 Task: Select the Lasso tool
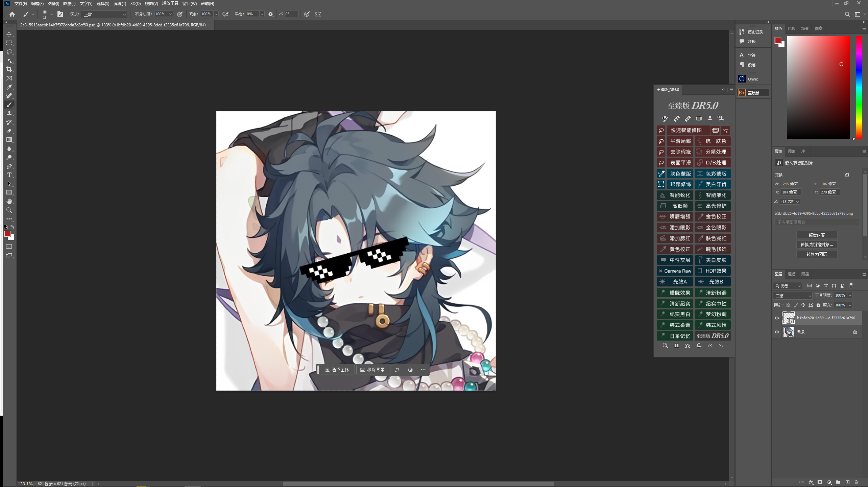[x=9, y=52]
